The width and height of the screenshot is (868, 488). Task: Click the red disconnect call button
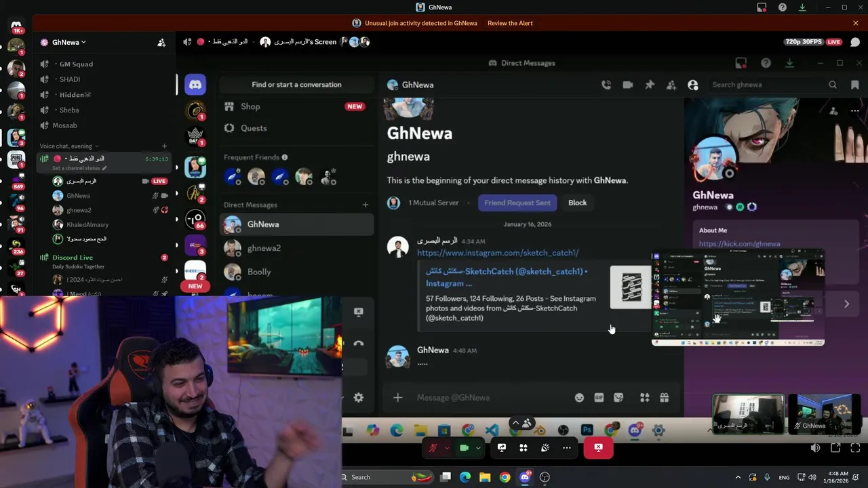(598, 448)
